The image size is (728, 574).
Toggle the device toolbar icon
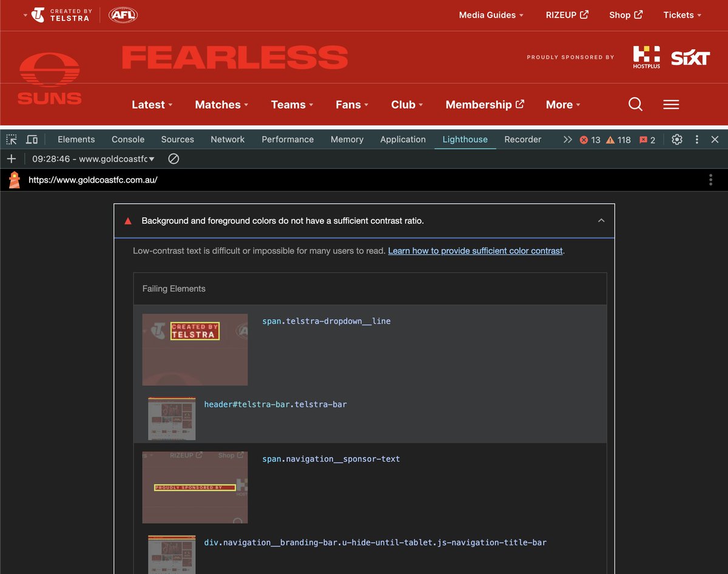[x=32, y=140]
